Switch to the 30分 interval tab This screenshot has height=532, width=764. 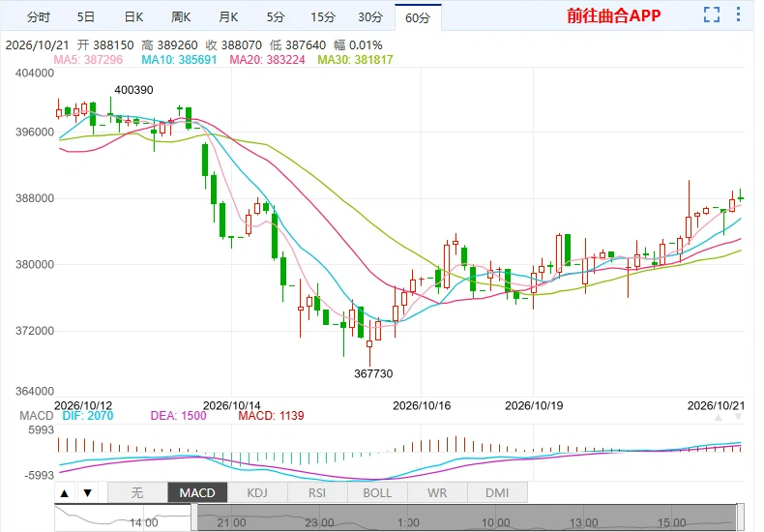(370, 17)
